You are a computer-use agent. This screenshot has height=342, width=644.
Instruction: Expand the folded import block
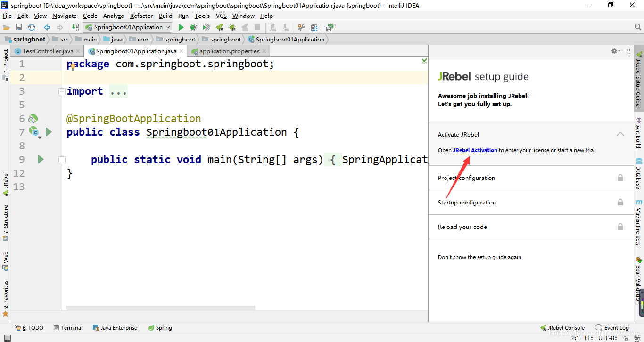(62, 91)
